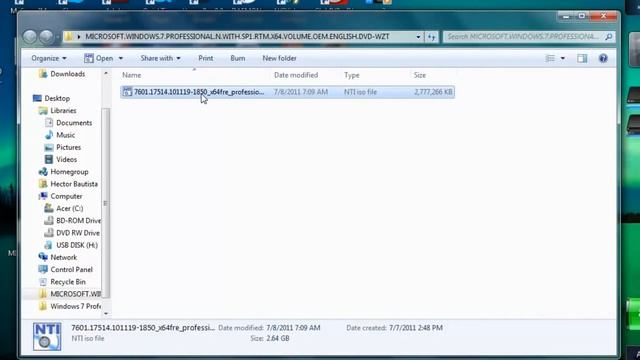Open Pictures library
The width and height of the screenshot is (640, 360).
click(68, 147)
